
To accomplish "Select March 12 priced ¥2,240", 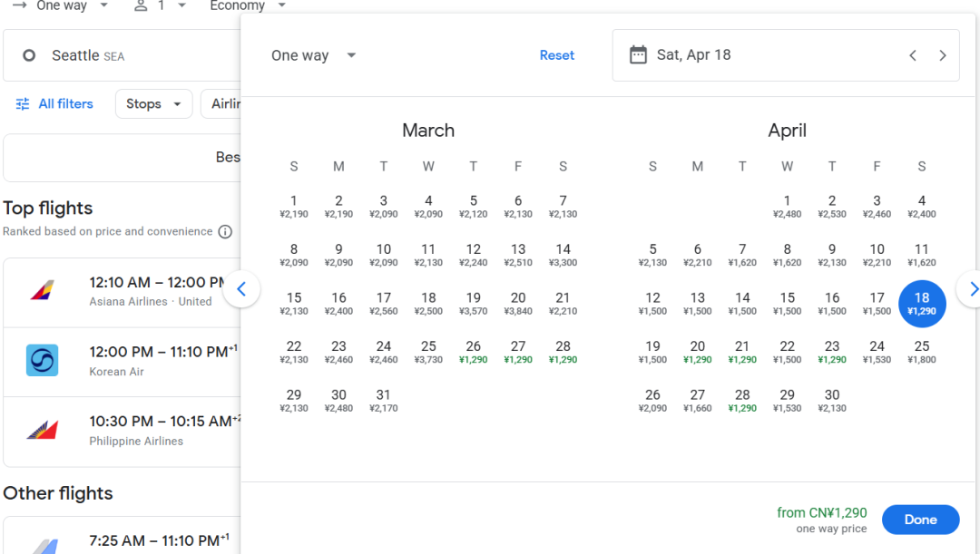I will pyautogui.click(x=473, y=255).
